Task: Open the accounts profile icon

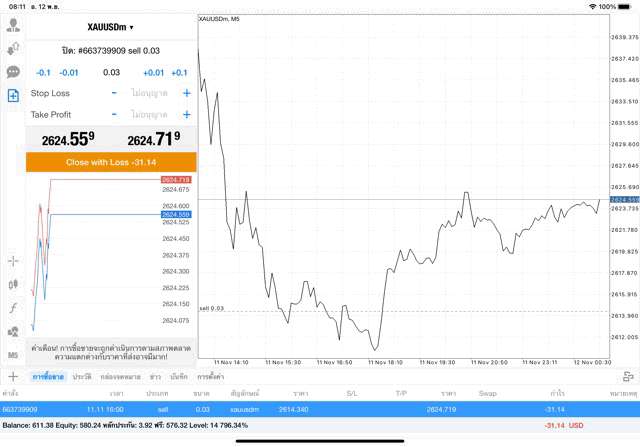Action: pos(13,25)
